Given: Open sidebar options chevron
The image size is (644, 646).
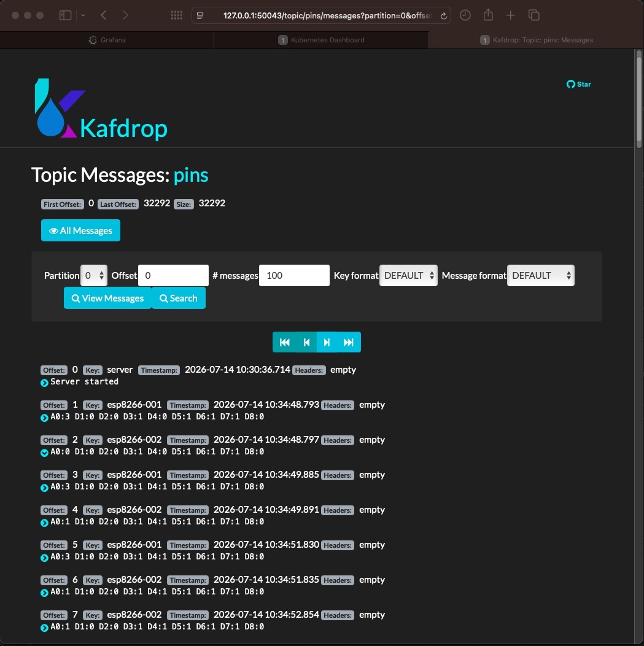Looking at the screenshot, I should coord(83,15).
